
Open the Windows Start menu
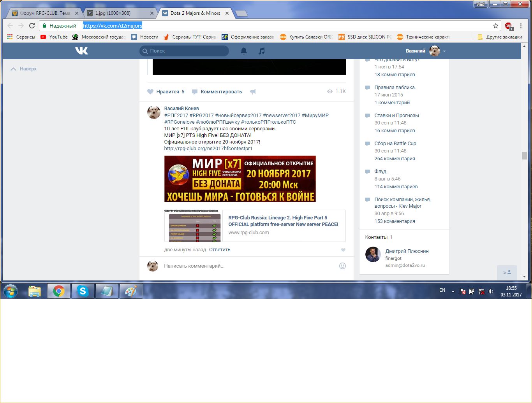[11, 291]
